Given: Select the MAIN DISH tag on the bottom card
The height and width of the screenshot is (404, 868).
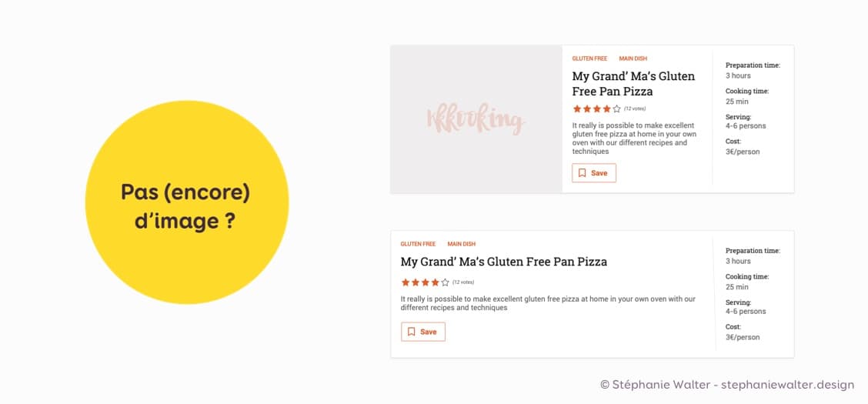Looking at the screenshot, I should tap(462, 244).
